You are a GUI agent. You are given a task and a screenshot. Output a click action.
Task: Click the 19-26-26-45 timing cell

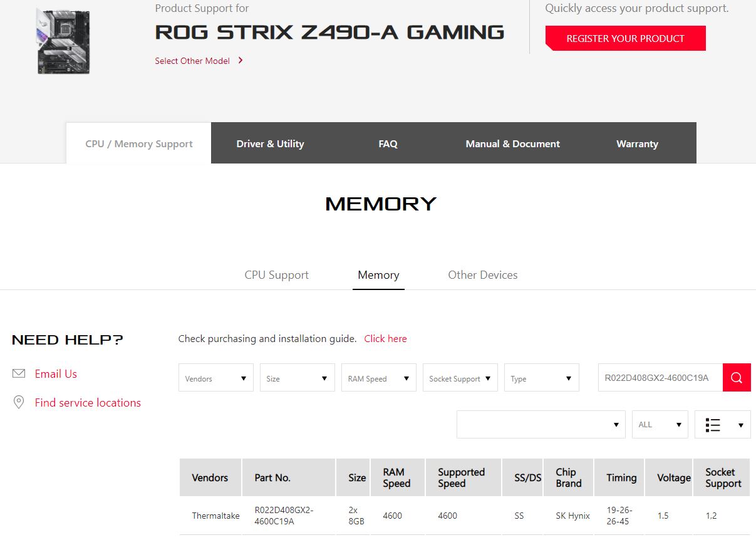point(619,516)
